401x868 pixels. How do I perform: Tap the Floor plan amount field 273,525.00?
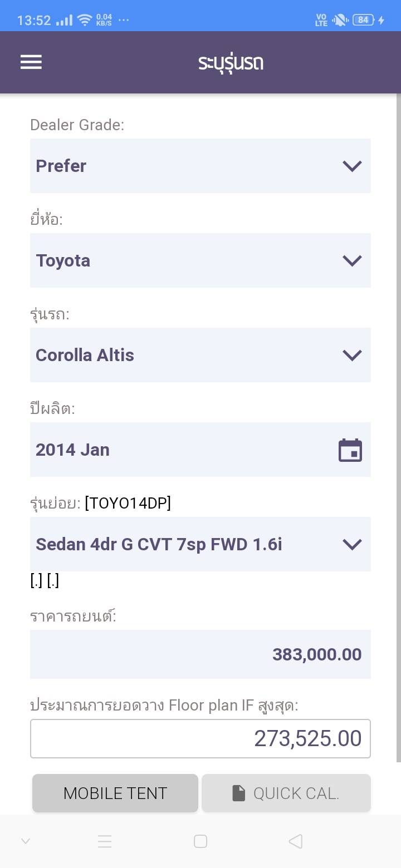point(200,738)
